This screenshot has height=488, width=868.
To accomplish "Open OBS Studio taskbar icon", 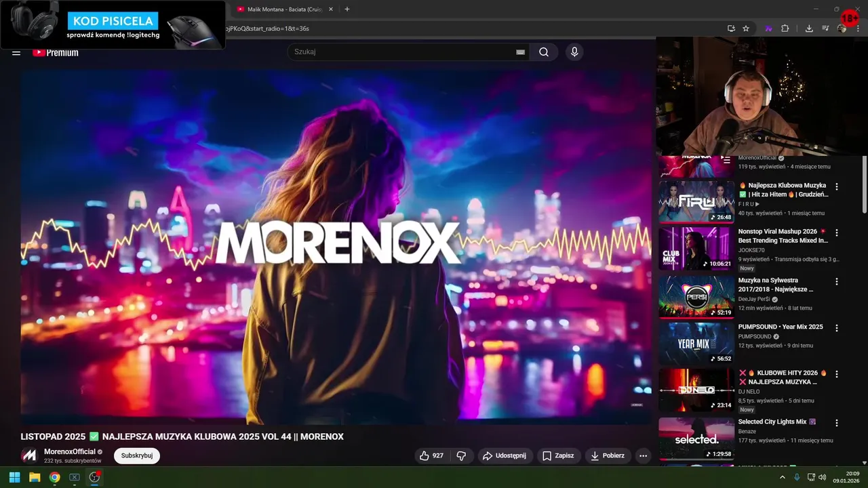I will coord(94,477).
